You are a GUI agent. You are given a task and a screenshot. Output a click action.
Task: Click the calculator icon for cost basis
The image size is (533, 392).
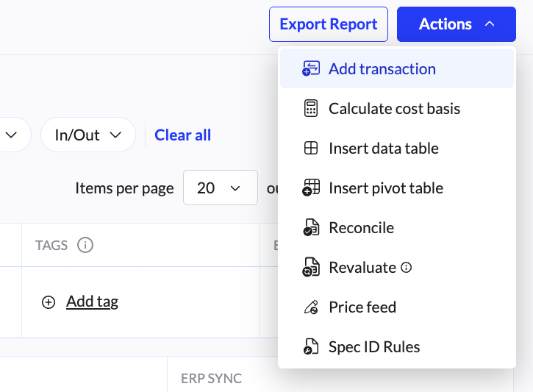(311, 109)
